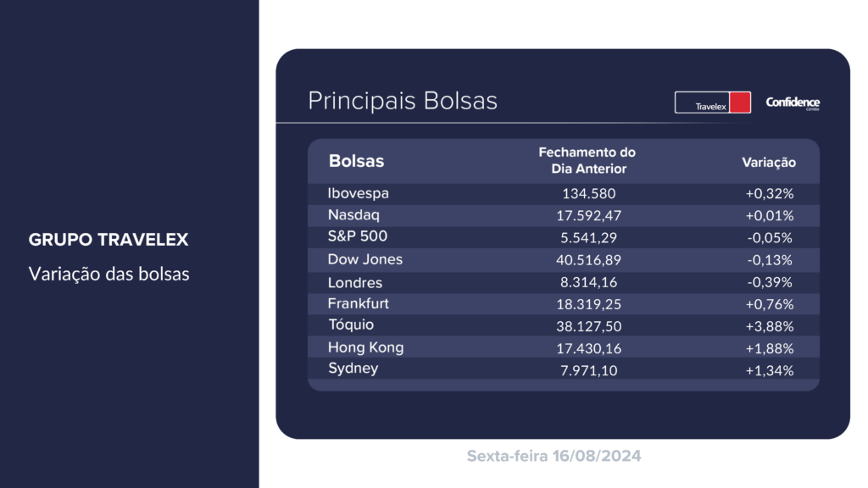Click the Fechamento do Dia Anterior header

[x=588, y=160]
